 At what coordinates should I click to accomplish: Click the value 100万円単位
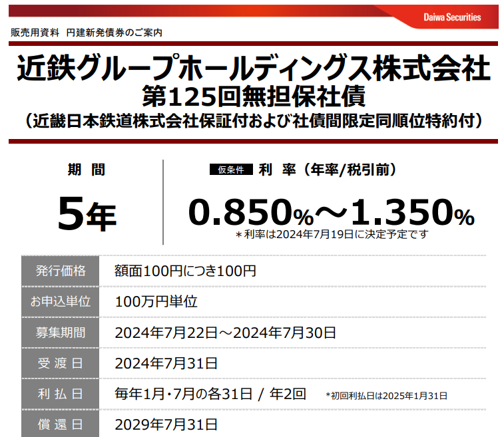pos(156,301)
